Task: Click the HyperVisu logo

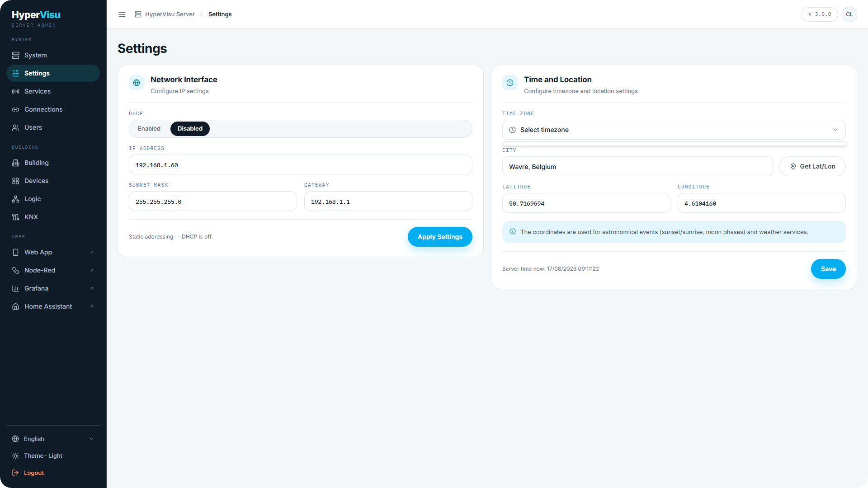Action: pos(36,15)
